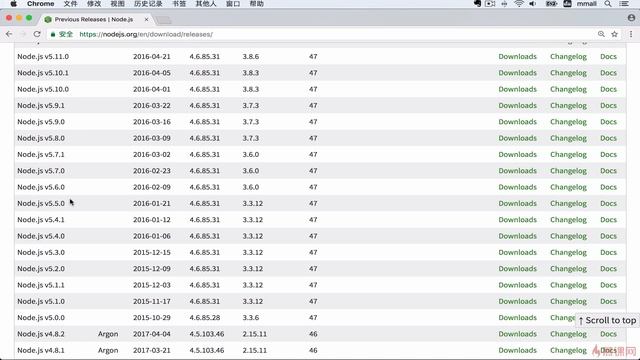The height and width of the screenshot is (360, 640).
Task: Open Docs for Node.js v4.8.2
Action: 608,334
